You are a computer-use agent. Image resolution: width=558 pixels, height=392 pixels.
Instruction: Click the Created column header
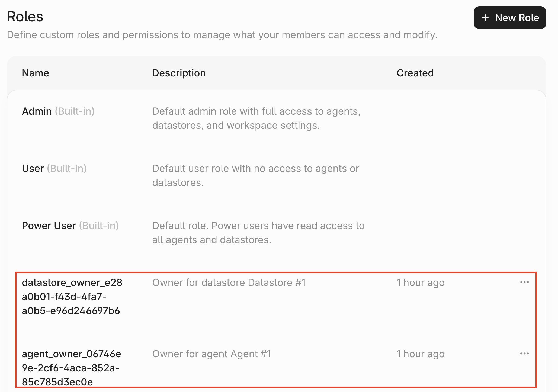click(415, 73)
